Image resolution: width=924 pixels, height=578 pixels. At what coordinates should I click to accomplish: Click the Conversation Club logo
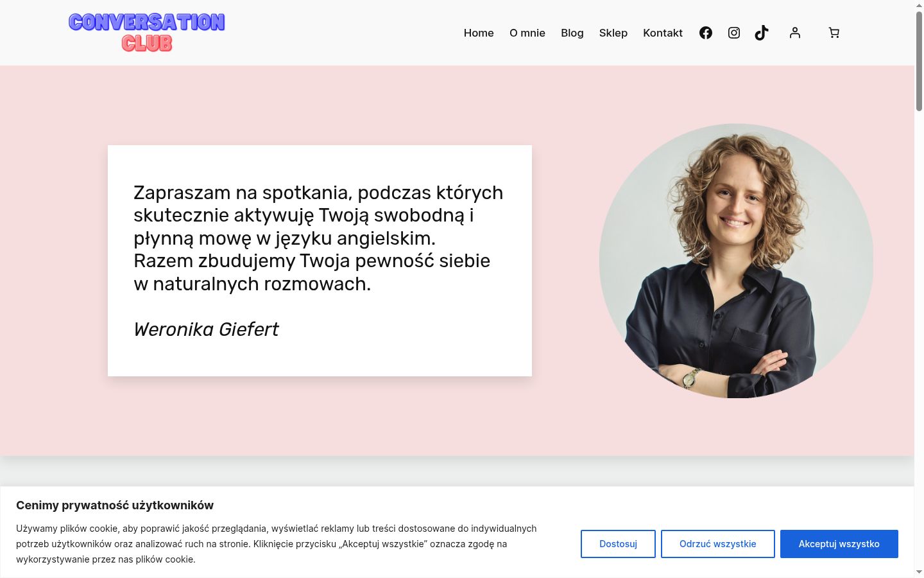coord(147,32)
